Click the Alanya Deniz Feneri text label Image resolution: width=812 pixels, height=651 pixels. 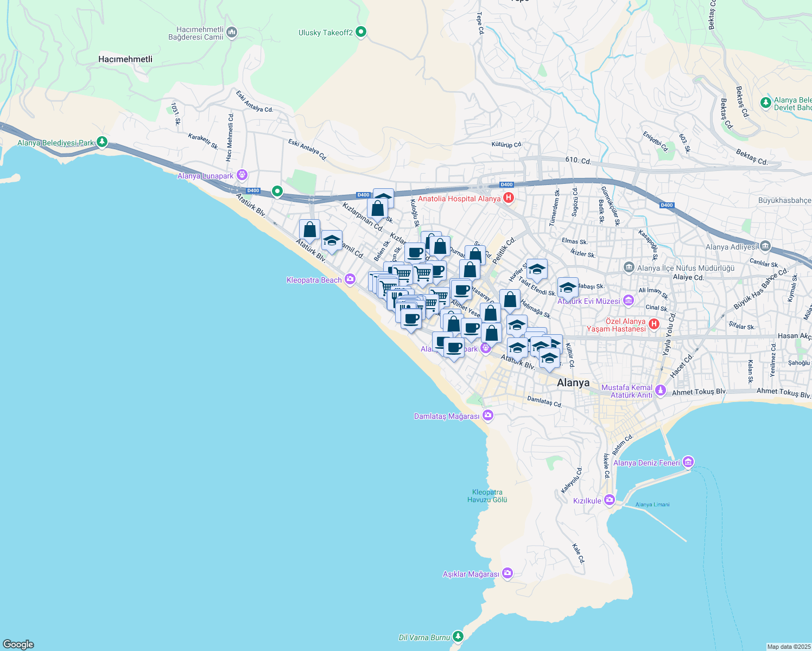[646, 463]
